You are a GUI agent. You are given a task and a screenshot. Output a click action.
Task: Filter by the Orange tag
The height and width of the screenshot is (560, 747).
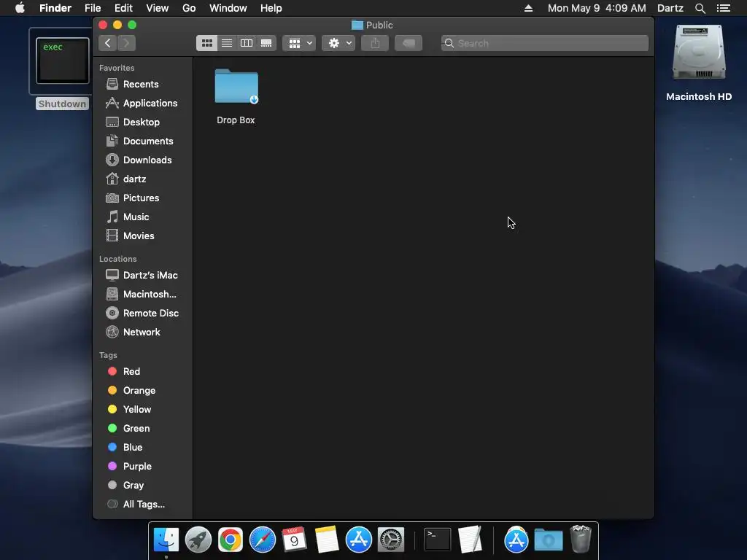point(142,391)
